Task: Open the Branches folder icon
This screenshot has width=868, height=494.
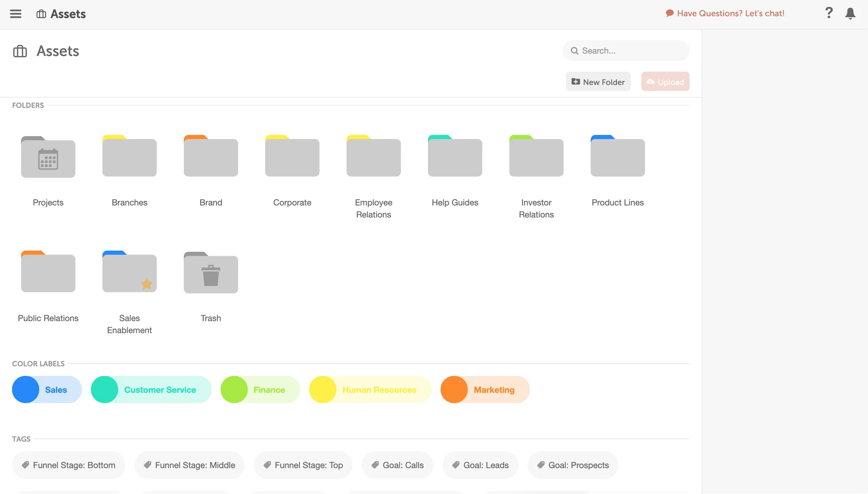Action: [x=129, y=156]
